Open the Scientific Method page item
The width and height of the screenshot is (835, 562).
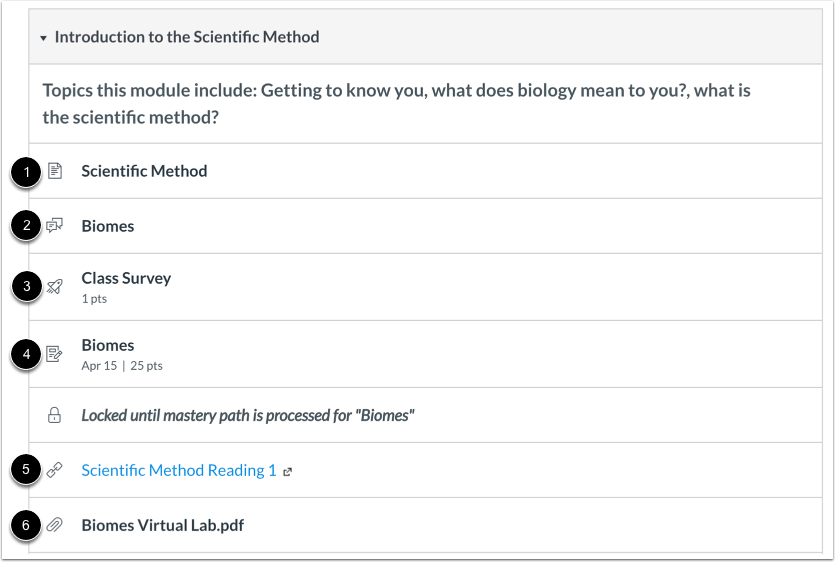[144, 171]
